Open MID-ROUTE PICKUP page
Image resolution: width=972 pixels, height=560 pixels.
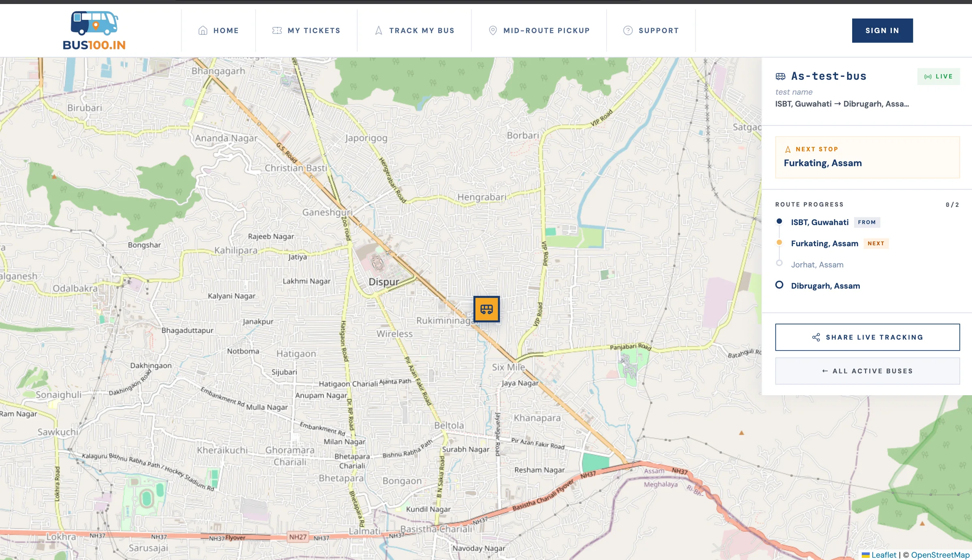pos(539,30)
